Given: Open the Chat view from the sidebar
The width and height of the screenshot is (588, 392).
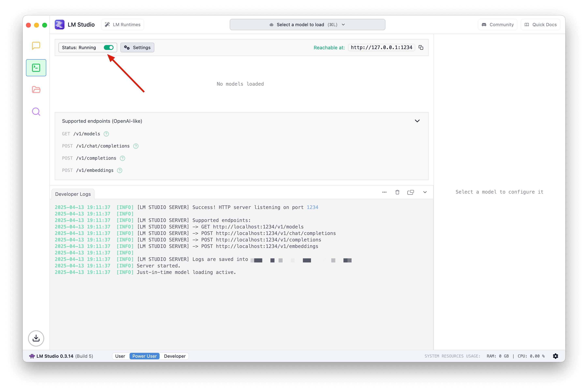Looking at the screenshot, I should click(x=36, y=46).
